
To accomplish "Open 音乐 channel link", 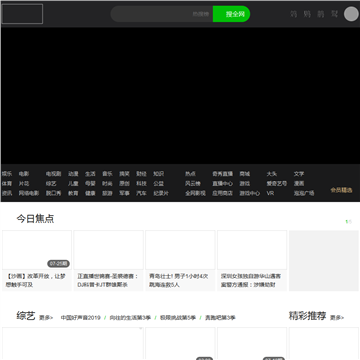I will 107,174.
